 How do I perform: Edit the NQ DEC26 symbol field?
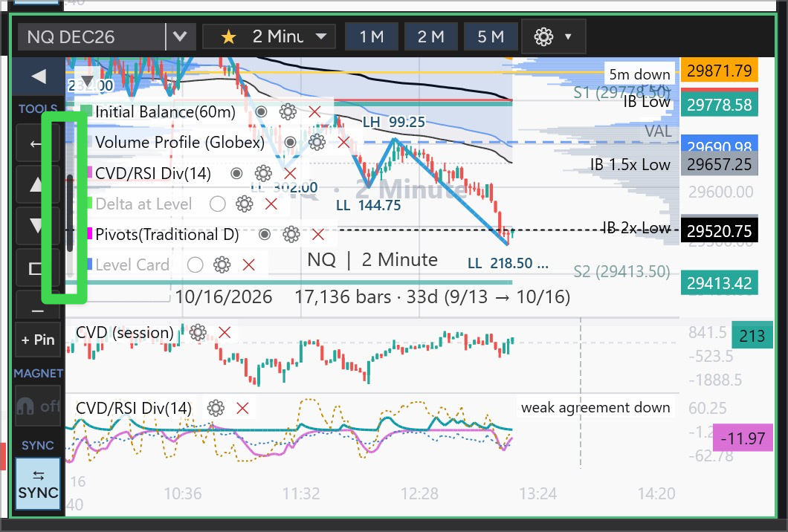pyautogui.click(x=91, y=36)
